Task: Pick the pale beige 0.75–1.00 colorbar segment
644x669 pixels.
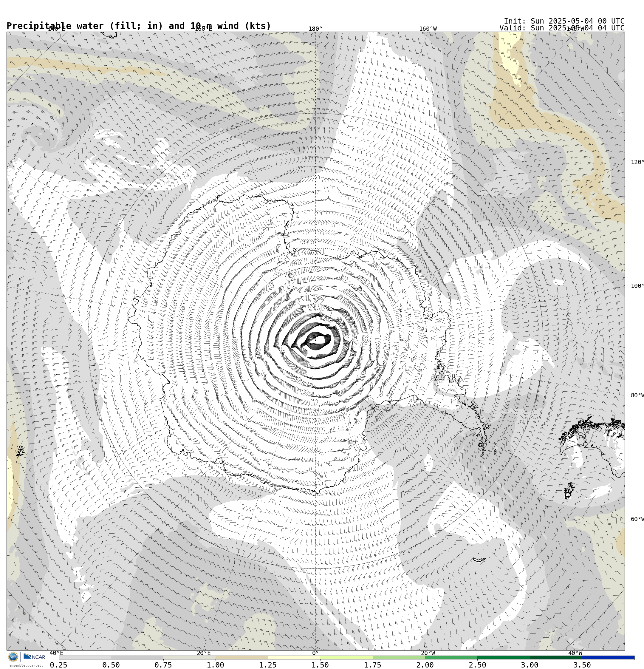Action: click(x=189, y=657)
